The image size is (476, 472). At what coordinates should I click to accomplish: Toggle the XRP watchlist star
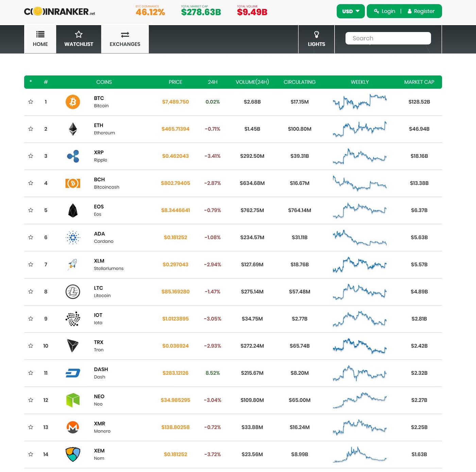[x=31, y=156]
